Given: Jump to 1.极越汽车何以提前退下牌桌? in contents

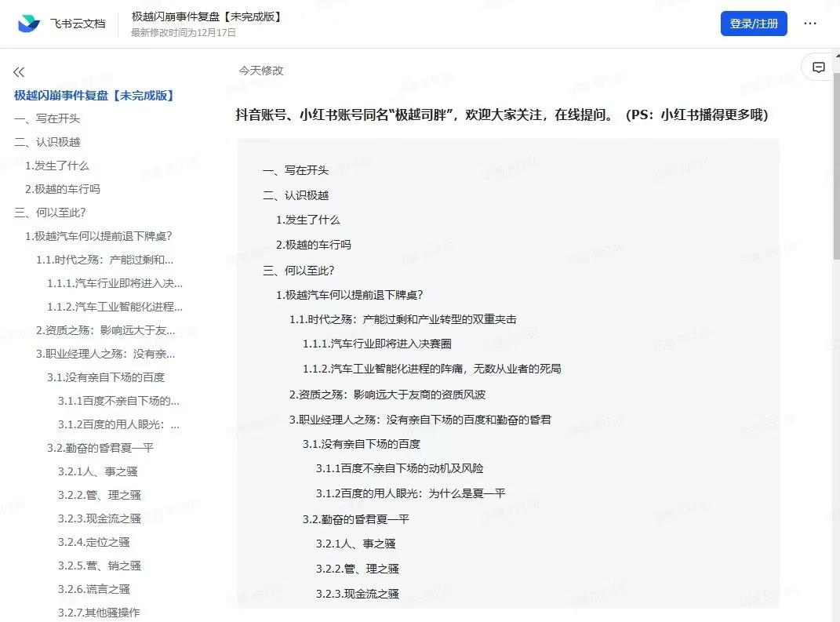Looking at the screenshot, I should coord(349,295).
